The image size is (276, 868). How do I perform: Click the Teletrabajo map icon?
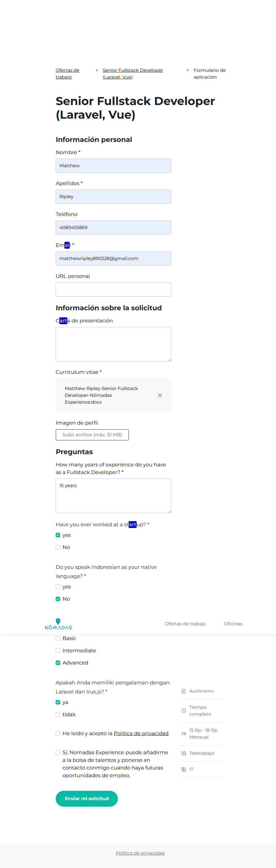tap(184, 753)
